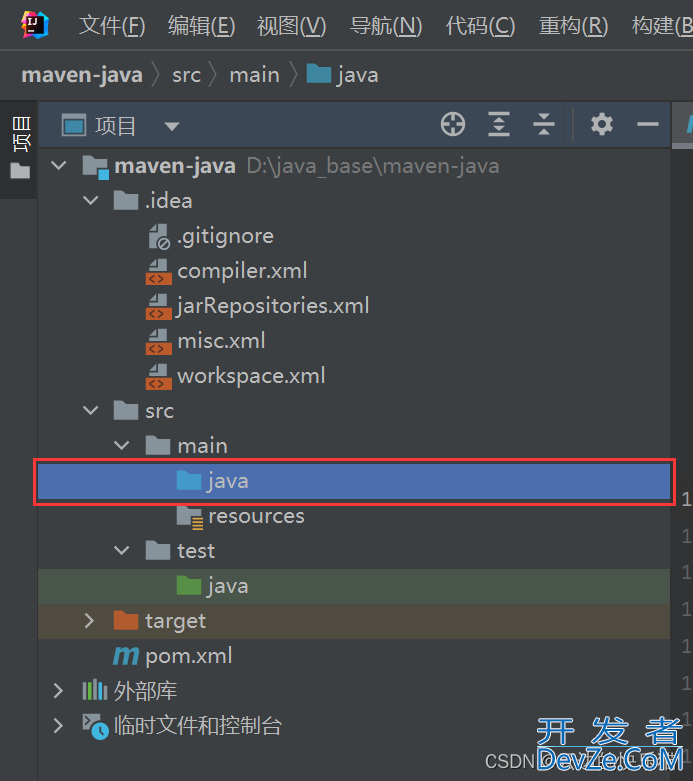The width and height of the screenshot is (693, 781).
Task: Click the 外部库 library icon
Action: 95,691
